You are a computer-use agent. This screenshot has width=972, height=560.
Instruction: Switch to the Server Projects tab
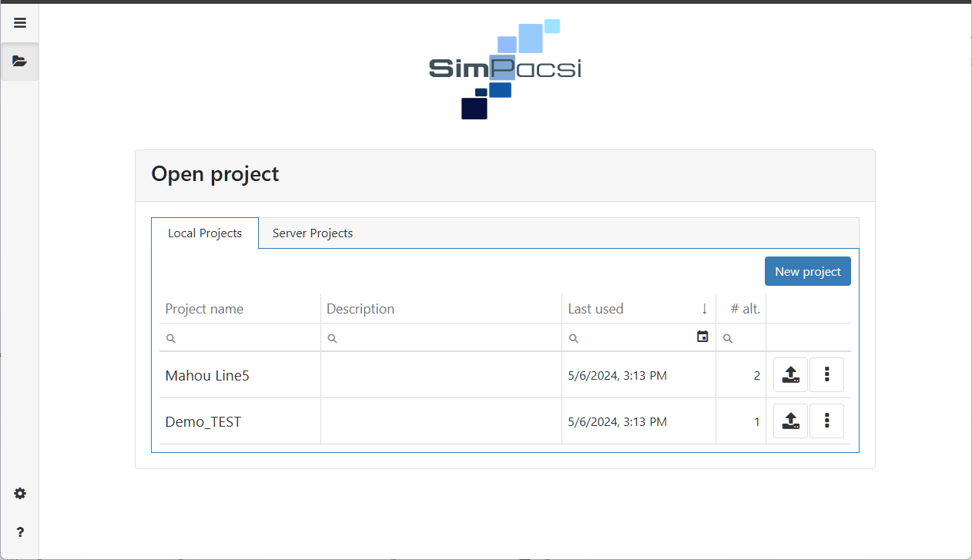coord(313,233)
